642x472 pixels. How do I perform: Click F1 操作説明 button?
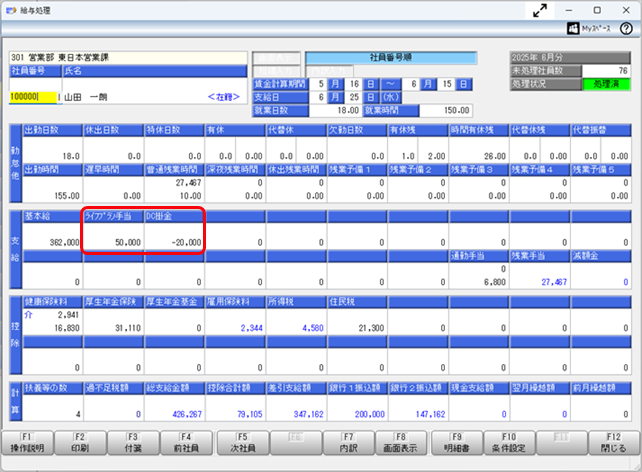[x=27, y=443]
